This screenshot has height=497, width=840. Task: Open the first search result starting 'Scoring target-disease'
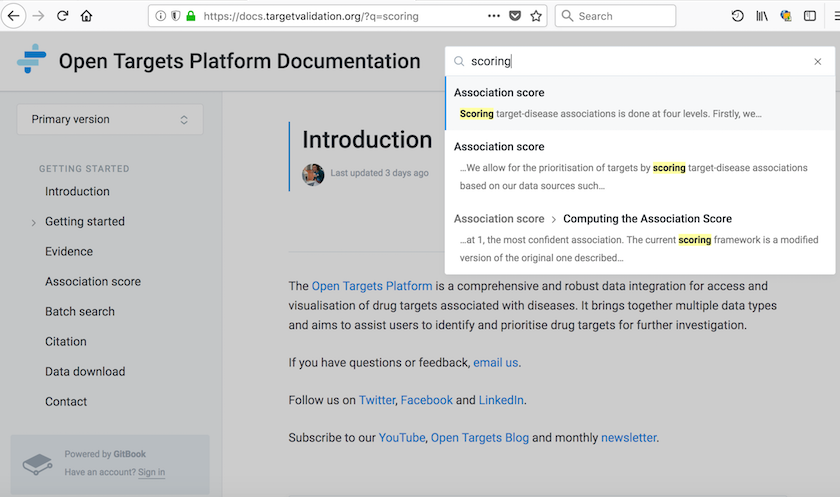[640, 103]
